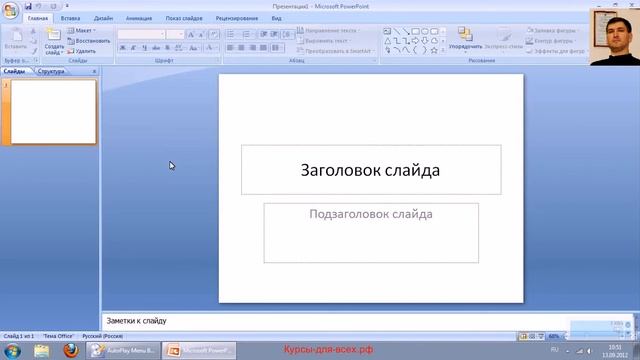
Task: Select five-point star shape
Action: (x=434, y=51)
